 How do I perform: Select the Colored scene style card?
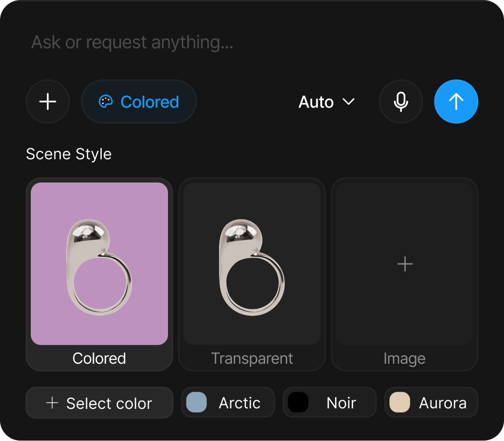tap(99, 274)
